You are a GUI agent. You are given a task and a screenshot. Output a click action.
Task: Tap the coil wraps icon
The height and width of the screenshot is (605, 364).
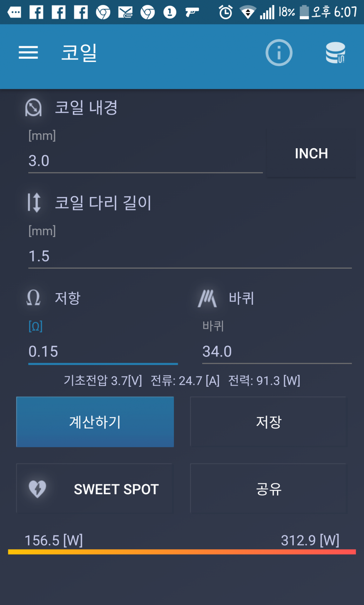tap(207, 298)
